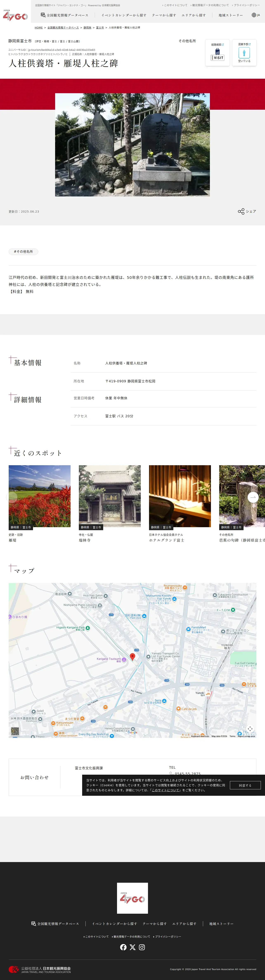The width and height of the screenshot is (265, 980).
Task: Open the Instagram icon in footer
Action: point(142,947)
